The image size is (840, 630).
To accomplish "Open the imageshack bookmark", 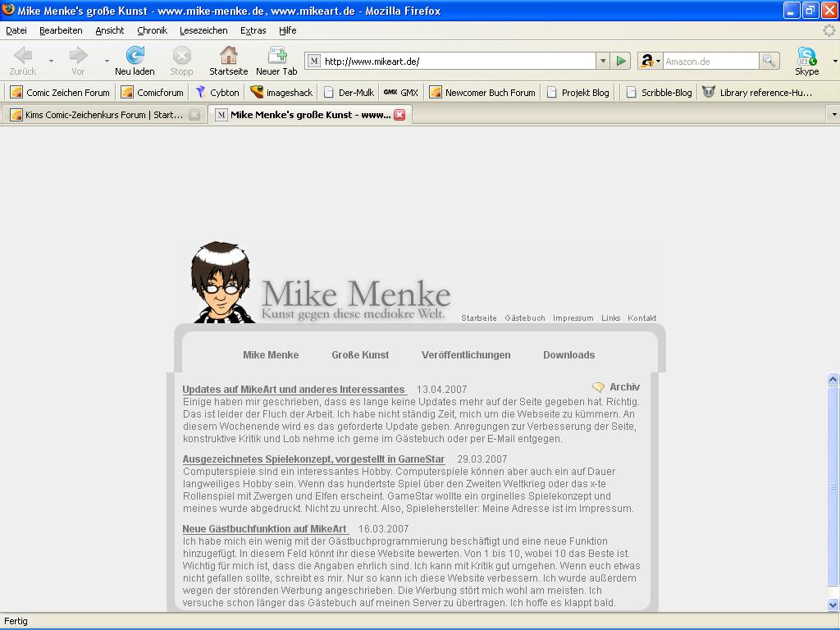I will (x=281, y=93).
